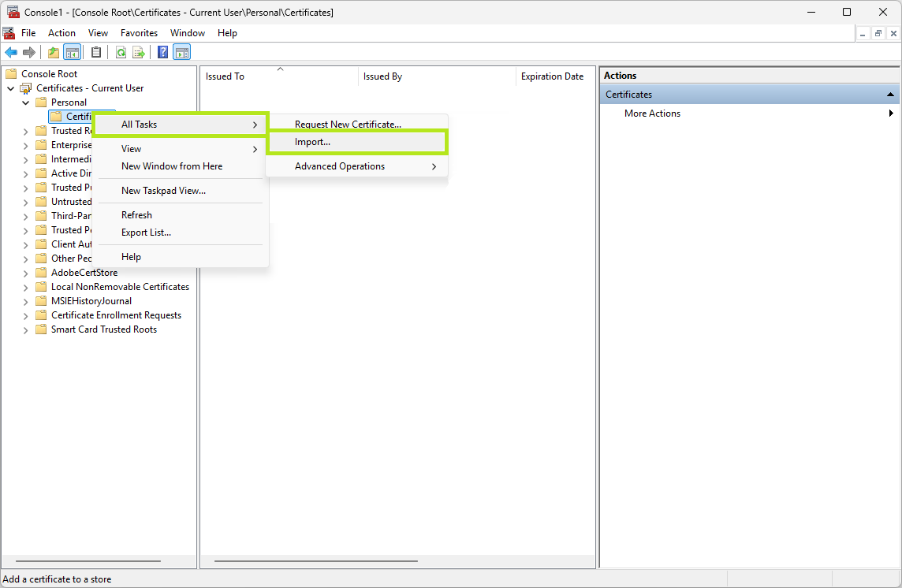Viewport: 902px width, 588px height.
Task: Click the Smart Card Trusted Roots folder icon
Action: (x=41, y=329)
